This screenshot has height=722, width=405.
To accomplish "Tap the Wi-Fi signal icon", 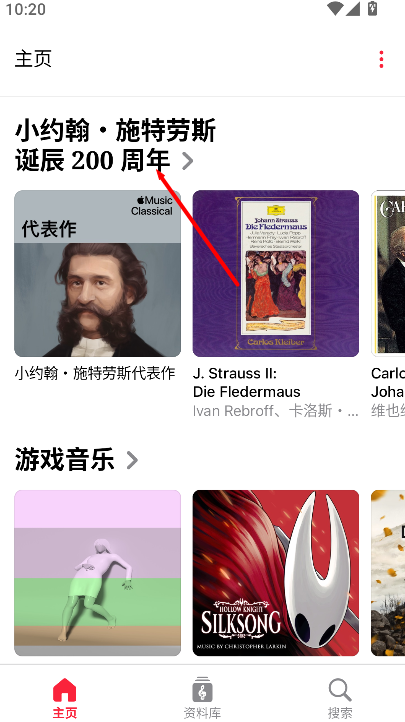I will point(336,8).
